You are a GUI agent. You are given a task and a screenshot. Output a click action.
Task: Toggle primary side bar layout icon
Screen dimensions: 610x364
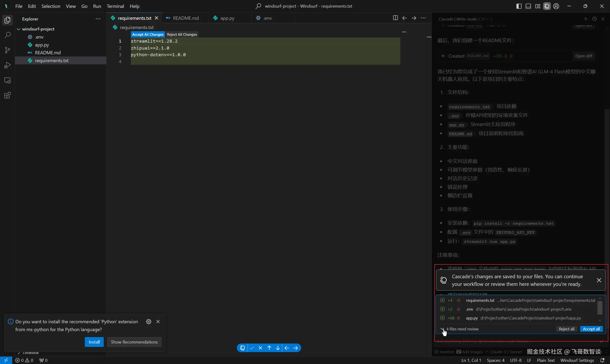point(519,6)
